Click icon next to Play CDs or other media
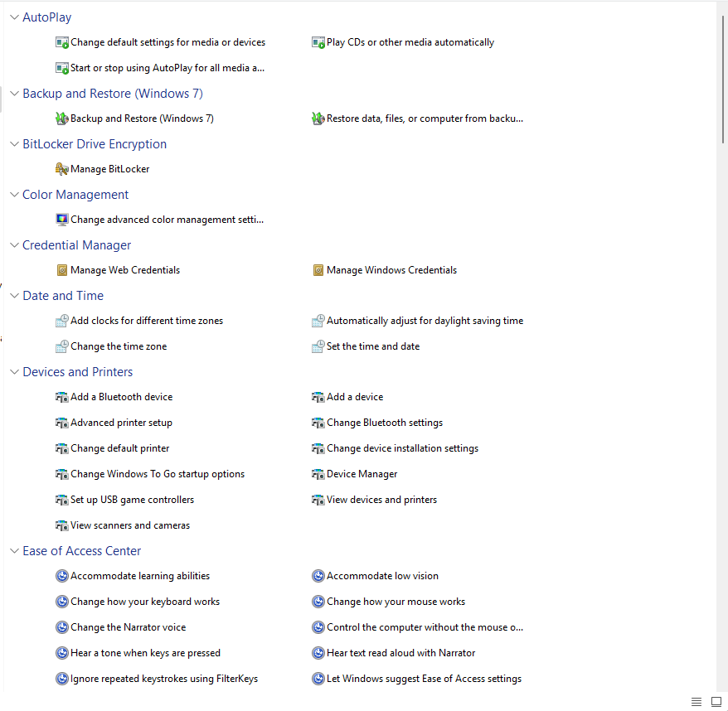Viewport: 728px width, 711px height. (318, 43)
